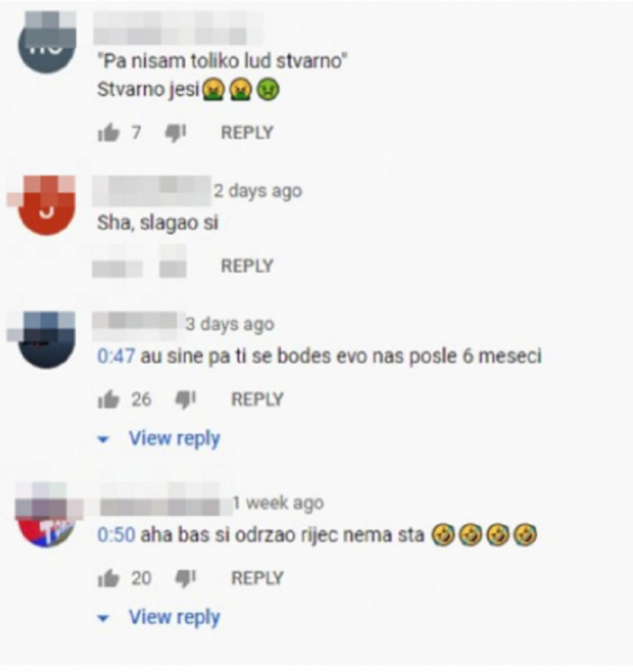This screenshot has height=672, width=633.
Task: Jump to timestamp 0:47 in video
Action: click(x=116, y=356)
